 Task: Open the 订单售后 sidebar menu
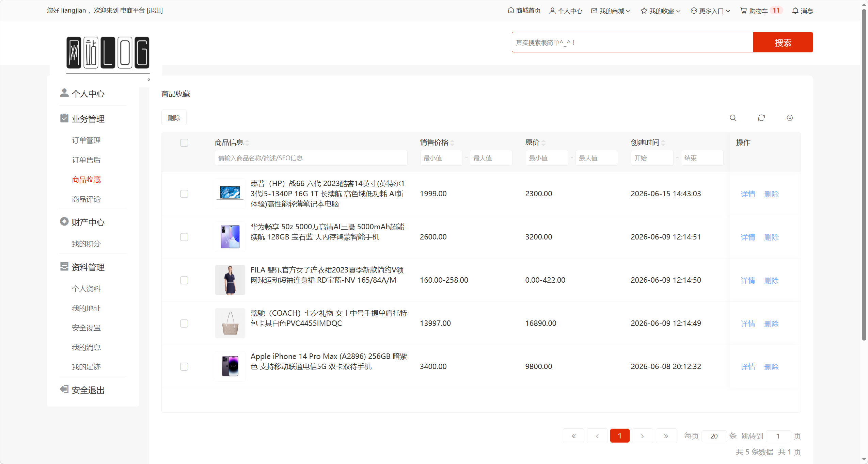pyautogui.click(x=86, y=160)
